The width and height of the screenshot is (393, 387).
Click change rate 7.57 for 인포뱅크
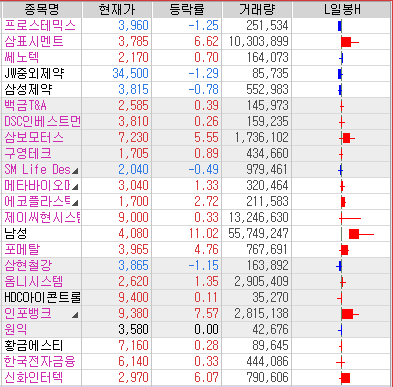pyautogui.click(x=207, y=314)
